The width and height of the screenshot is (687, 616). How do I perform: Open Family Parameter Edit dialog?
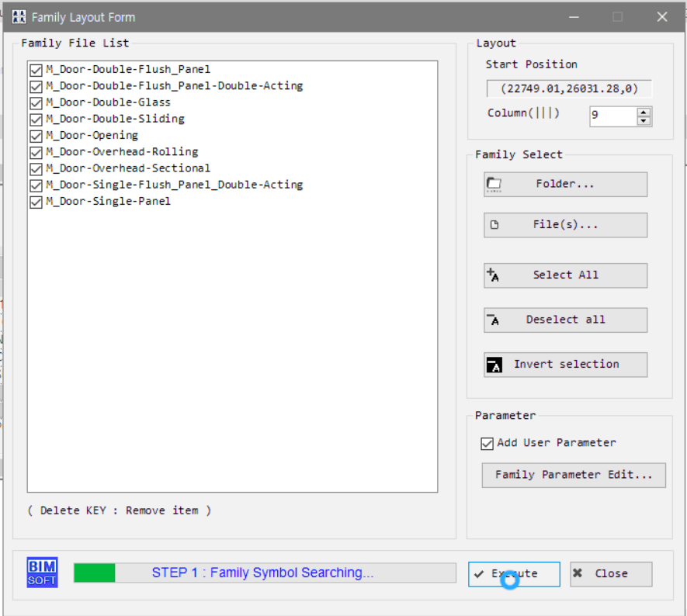coord(574,475)
